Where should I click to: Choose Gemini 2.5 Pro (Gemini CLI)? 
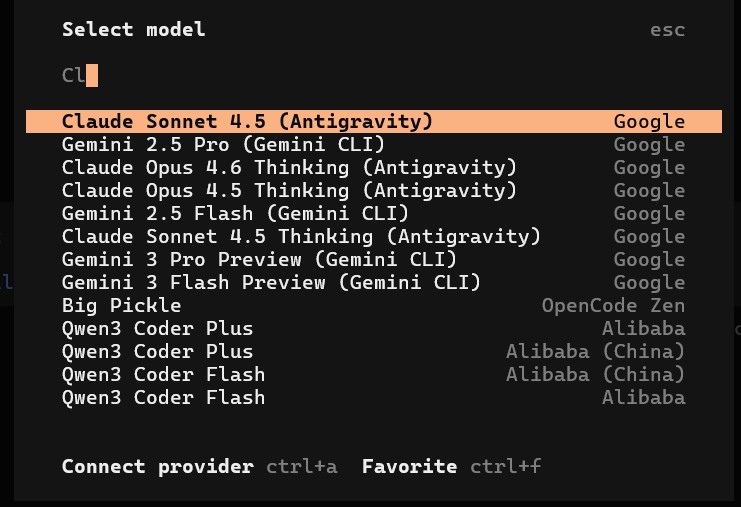coord(223,144)
